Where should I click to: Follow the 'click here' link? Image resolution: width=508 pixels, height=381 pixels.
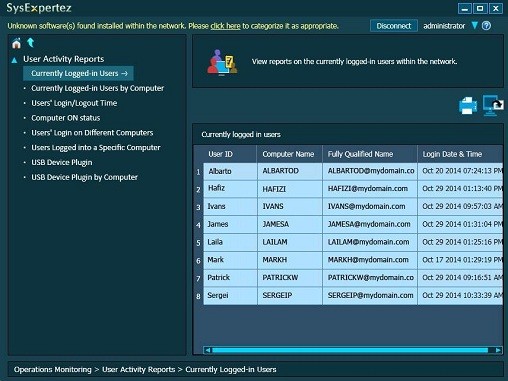(x=225, y=26)
